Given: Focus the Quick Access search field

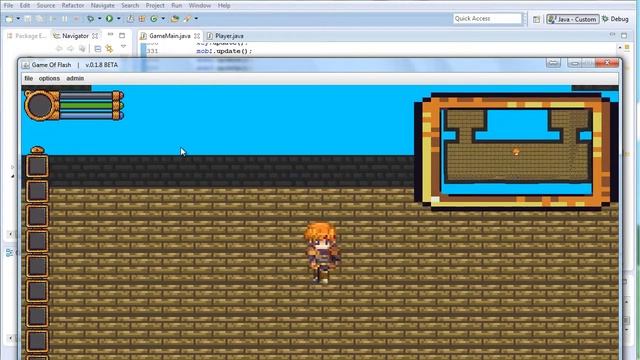Looking at the screenshot, I should tap(488, 18).
